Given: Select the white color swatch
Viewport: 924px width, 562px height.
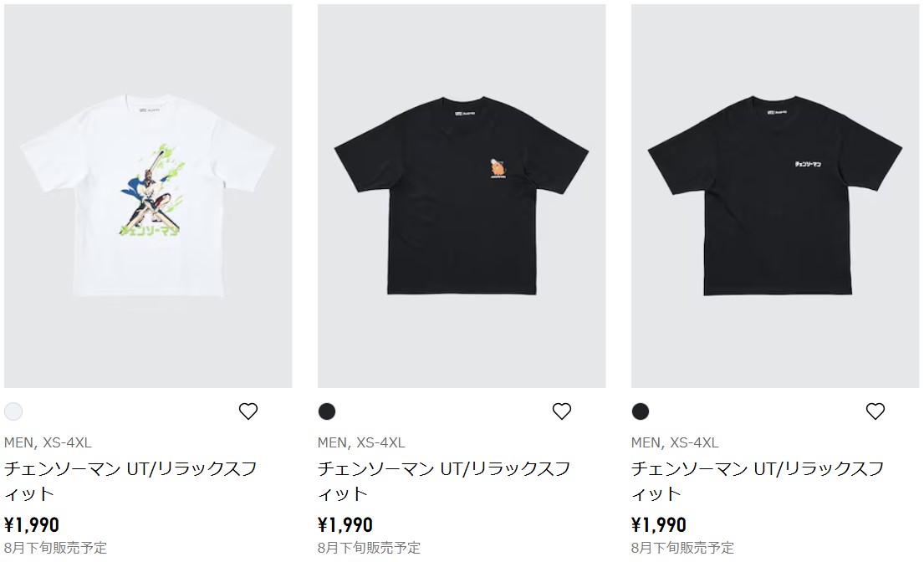Looking at the screenshot, I should pos(13,411).
